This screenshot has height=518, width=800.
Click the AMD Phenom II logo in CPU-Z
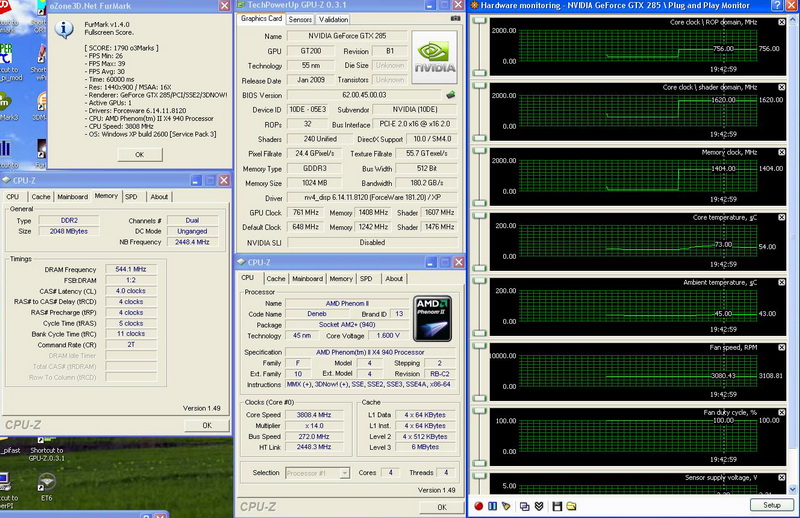(x=432, y=318)
